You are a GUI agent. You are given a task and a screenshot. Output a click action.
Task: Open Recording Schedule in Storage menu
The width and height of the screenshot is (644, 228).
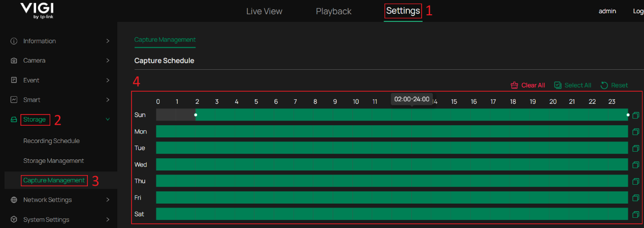(x=51, y=141)
